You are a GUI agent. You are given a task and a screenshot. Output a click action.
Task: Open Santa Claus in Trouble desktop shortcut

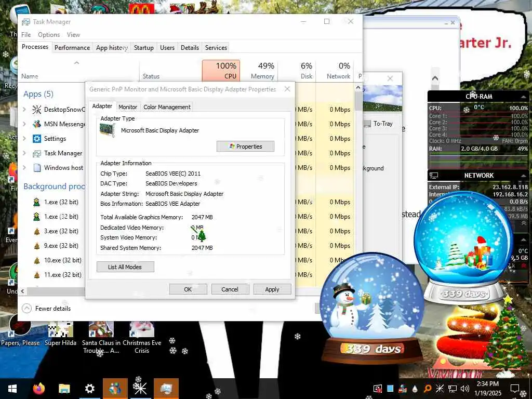pos(101,337)
